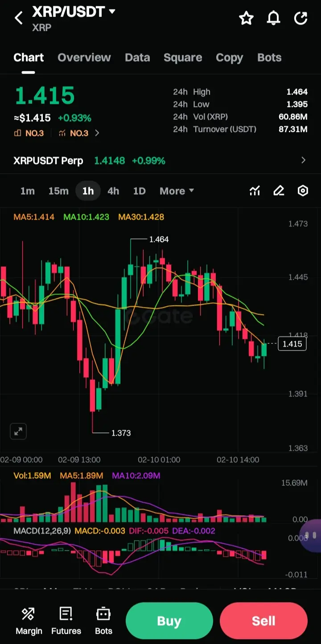Tap the MA5:1.414 indicator label
Image resolution: width=321 pixels, height=644 pixels.
(x=34, y=217)
